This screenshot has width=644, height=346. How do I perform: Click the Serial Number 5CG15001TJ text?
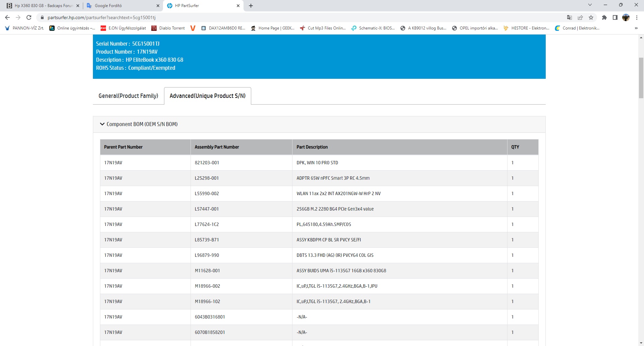pyautogui.click(x=128, y=44)
